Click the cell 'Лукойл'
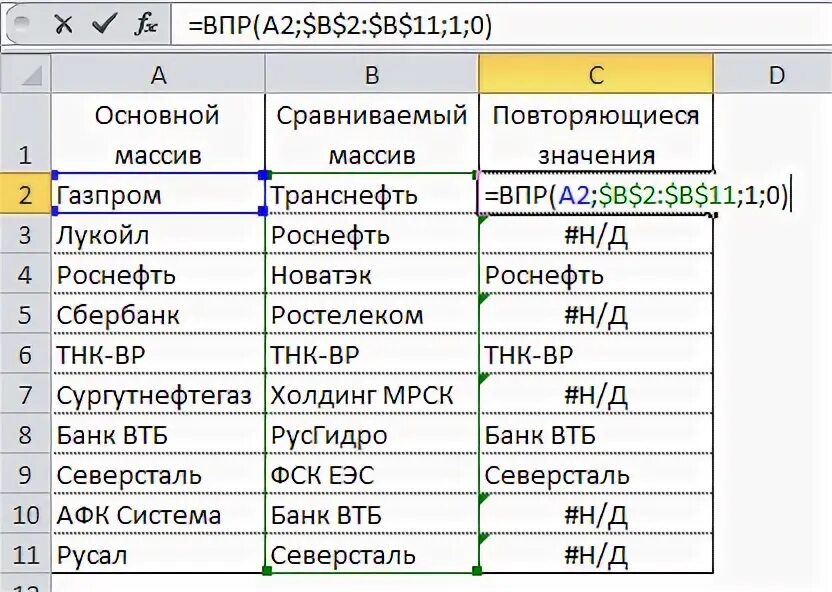Screen dimensions: 832x592 158,234
